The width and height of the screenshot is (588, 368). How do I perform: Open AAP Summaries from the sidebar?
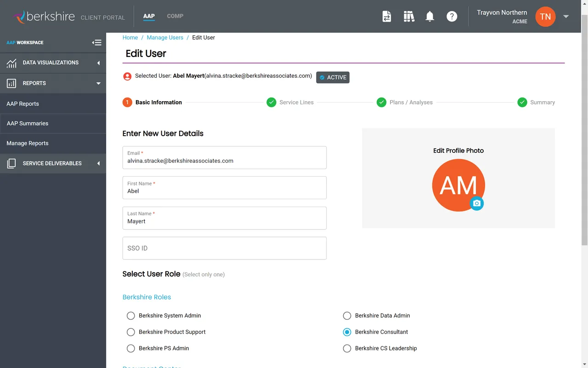pyautogui.click(x=27, y=123)
